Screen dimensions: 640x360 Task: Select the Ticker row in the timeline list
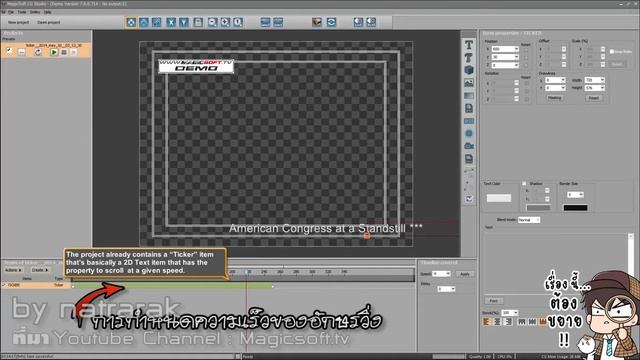[x=35, y=285]
